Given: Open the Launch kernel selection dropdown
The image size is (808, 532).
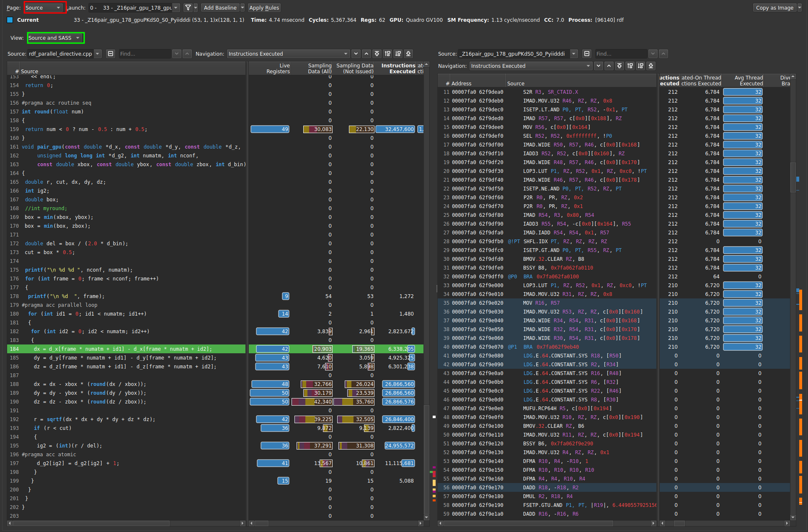Looking at the screenshot, I should pos(134,8).
